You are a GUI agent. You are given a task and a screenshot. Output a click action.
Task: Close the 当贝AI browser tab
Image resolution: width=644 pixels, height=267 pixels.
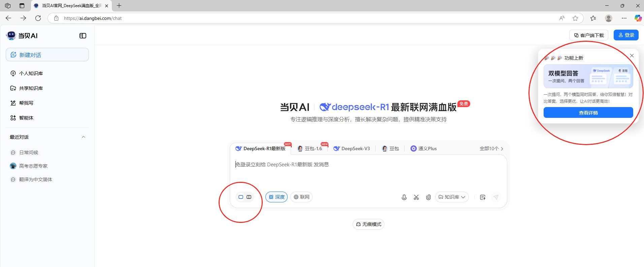[106, 6]
